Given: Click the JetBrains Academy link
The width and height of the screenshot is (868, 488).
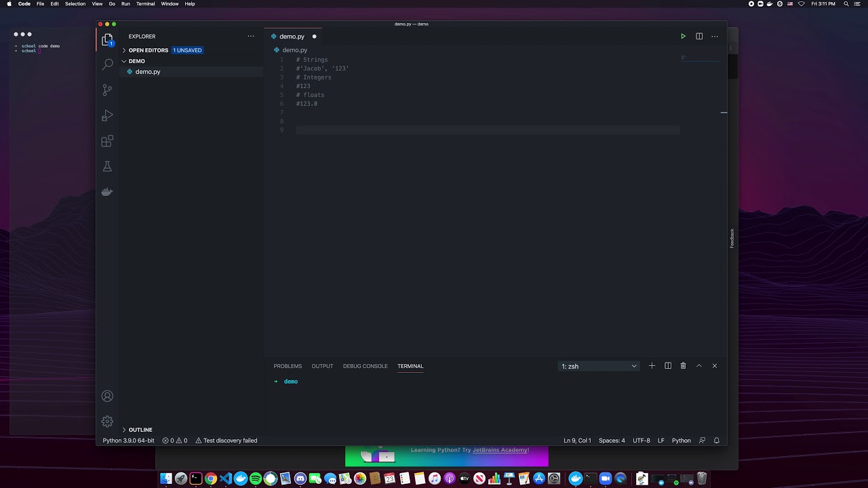Looking at the screenshot, I should tap(500, 450).
